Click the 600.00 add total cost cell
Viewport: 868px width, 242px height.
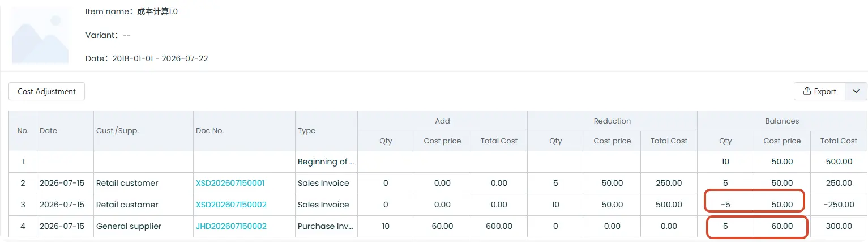(499, 226)
